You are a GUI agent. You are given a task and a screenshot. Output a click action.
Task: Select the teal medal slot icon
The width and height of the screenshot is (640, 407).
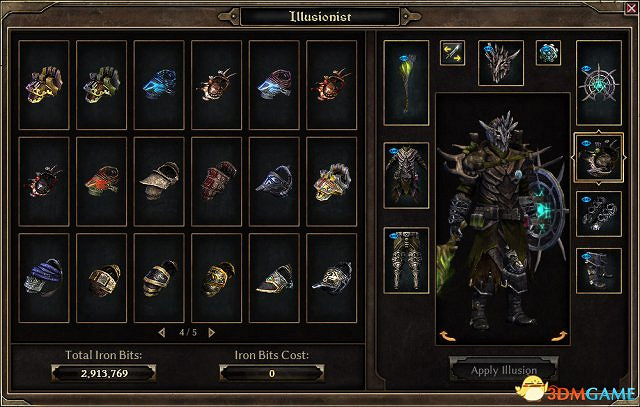(x=548, y=53)
